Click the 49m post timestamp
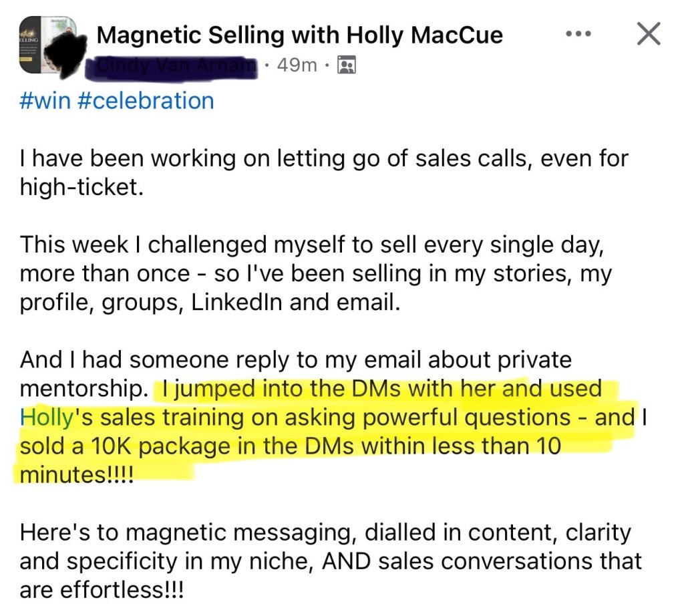The height and width of the screenshot is (616, 684). pos(297,65)
